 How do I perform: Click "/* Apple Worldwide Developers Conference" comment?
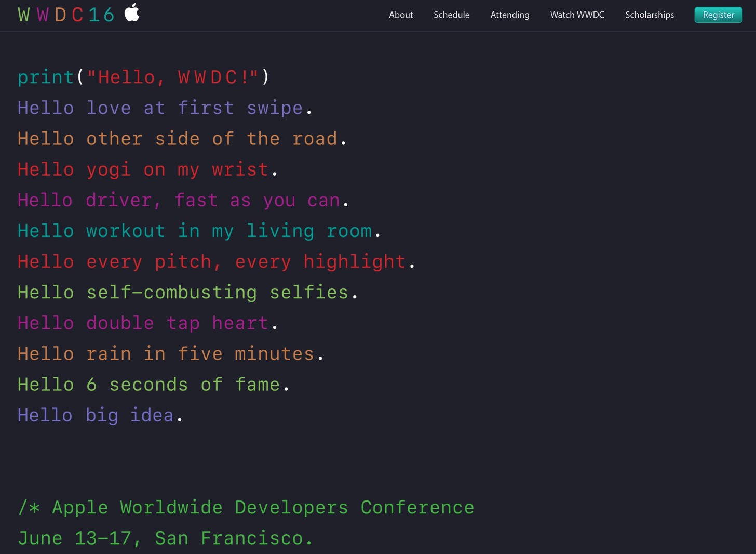coord(246,507)
